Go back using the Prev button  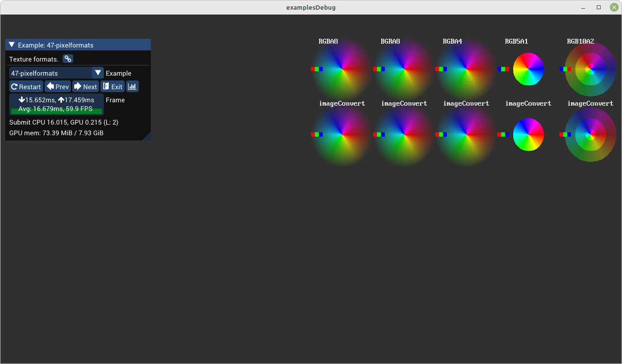[57, 86]
